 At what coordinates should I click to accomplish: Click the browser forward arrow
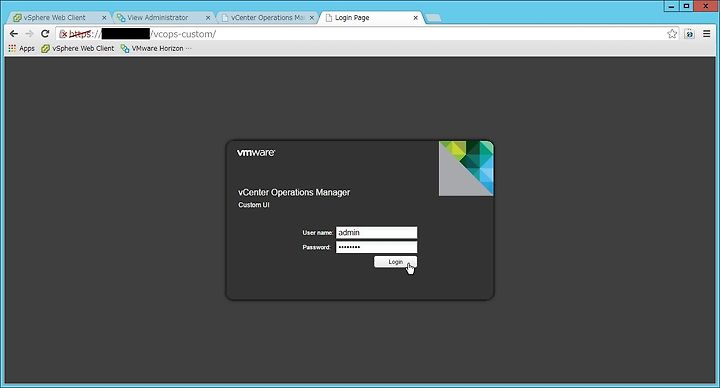(x=29, y=34)
